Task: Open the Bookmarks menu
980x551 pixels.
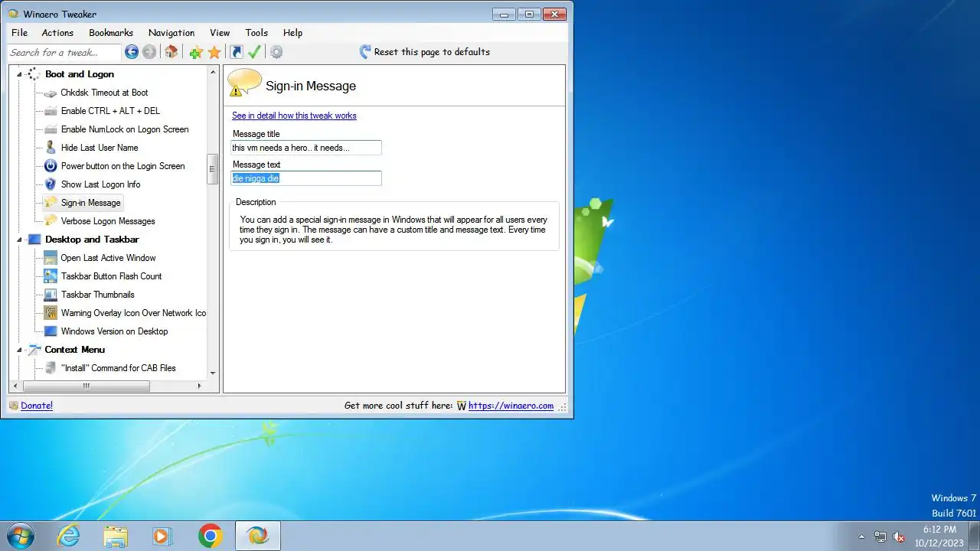Action: coord(111,33)
